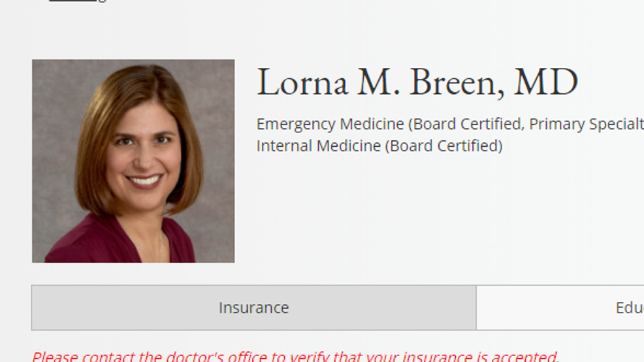Screen dimensions: 644x362
Task: Click the word "Lorna" in the name
Action: click(x=302, y=82)
